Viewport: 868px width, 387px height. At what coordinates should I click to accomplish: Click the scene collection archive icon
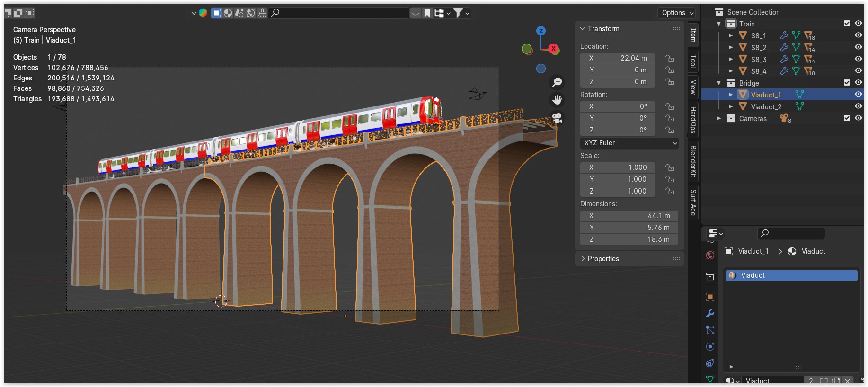(719, 12)
